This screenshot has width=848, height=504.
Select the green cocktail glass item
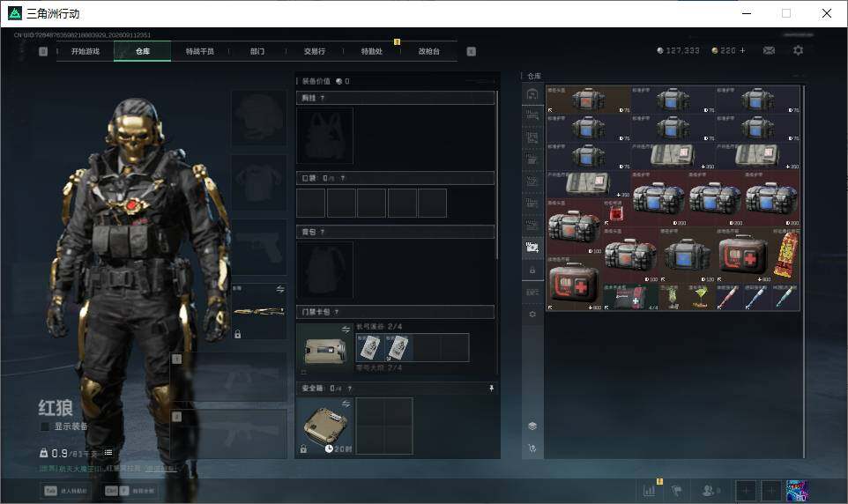[701, 297]
